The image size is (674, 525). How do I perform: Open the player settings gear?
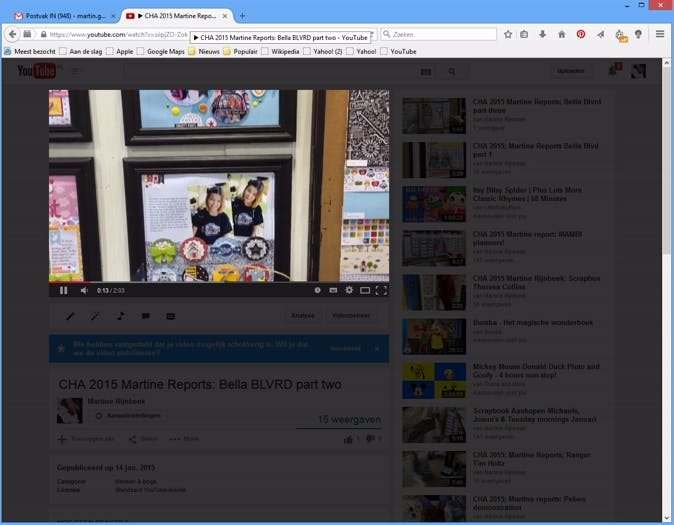click(x=349, y=290)
